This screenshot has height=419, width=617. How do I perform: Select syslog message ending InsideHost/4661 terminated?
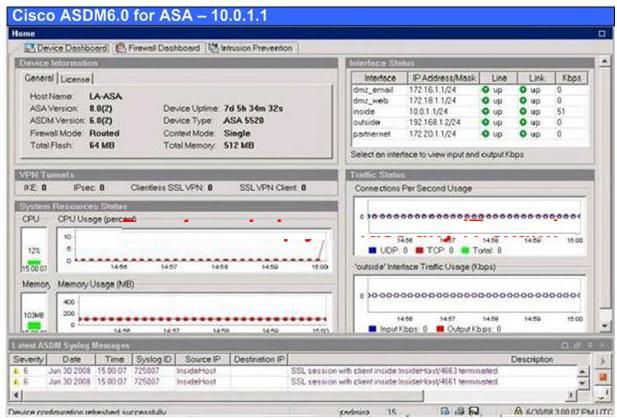point(395,382)
